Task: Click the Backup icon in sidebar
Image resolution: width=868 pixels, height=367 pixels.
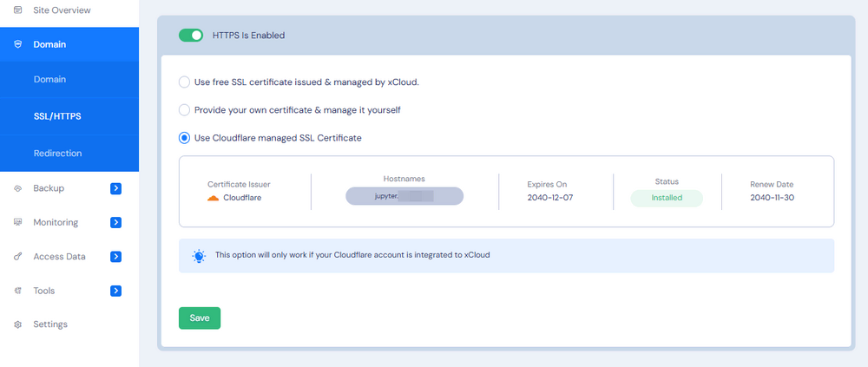Action: point(17,189)
